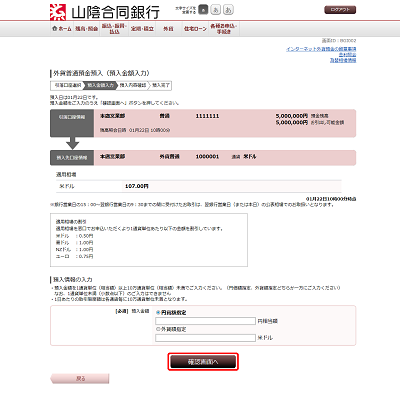
Task: Click the 107.00円 exchange rate value
Action: coord(137,186)
